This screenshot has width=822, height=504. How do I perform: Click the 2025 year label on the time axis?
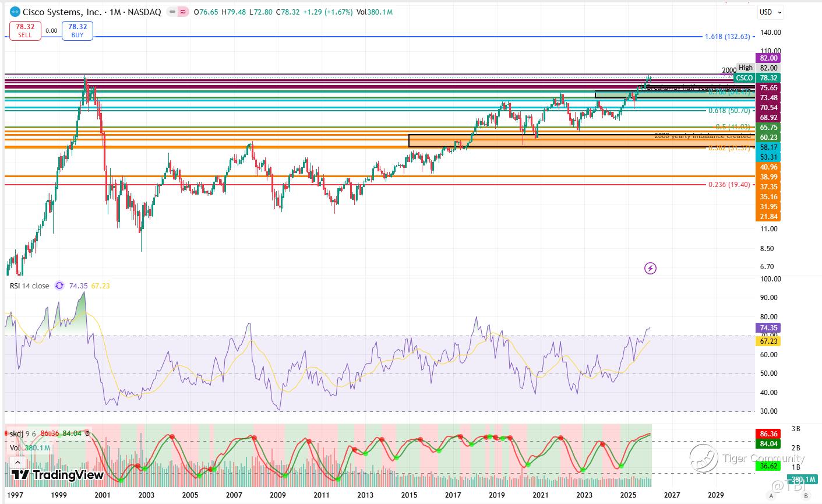click(627, 495)
